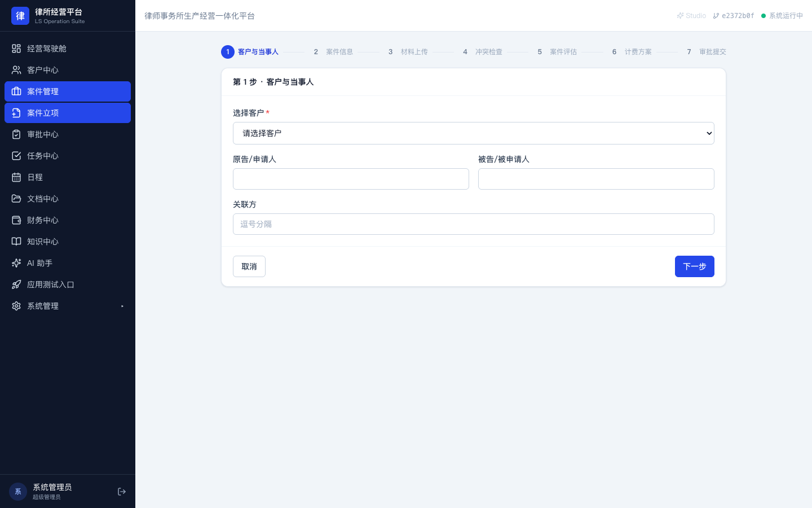Click the 财务中心 wallet icon
This screenshot has height=508, width=812.
tap(16, 220)
